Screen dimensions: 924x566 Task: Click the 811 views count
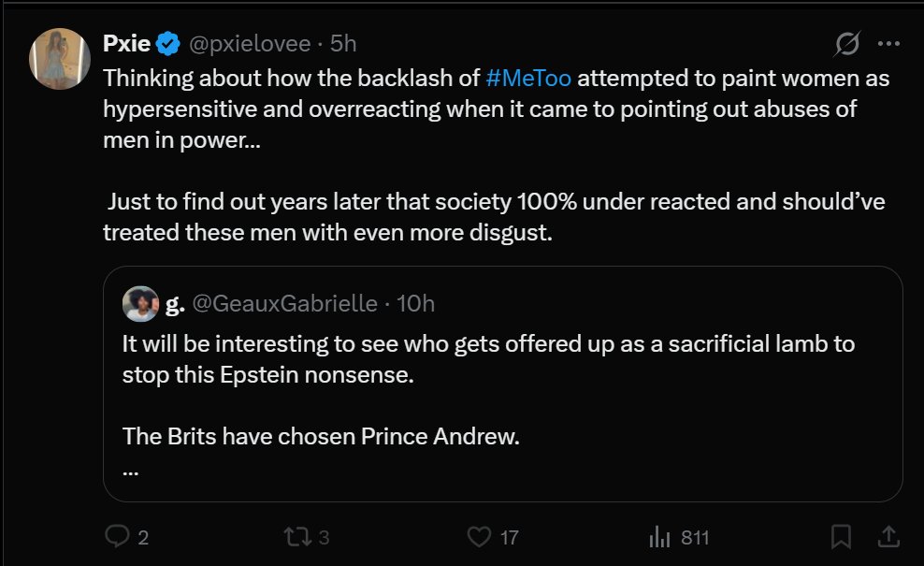[x=695, y=537]
